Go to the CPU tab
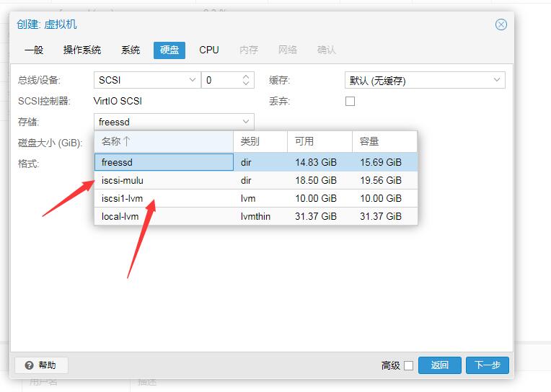The height and width of the screenshot is (392, 551). (209, 50)
